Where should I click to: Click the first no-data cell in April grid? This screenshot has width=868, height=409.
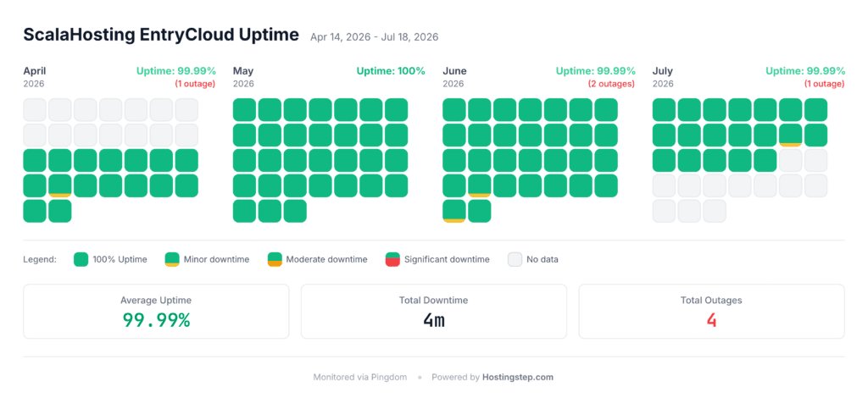34,109
